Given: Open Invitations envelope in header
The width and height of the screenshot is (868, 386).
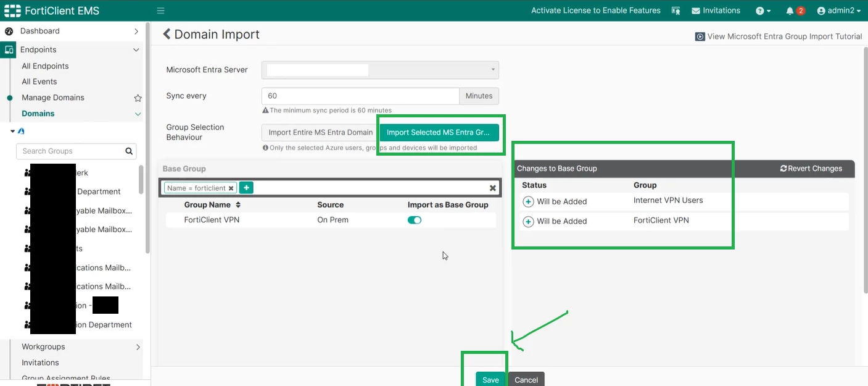Looking at the screenshot, I should click(716, 10).
